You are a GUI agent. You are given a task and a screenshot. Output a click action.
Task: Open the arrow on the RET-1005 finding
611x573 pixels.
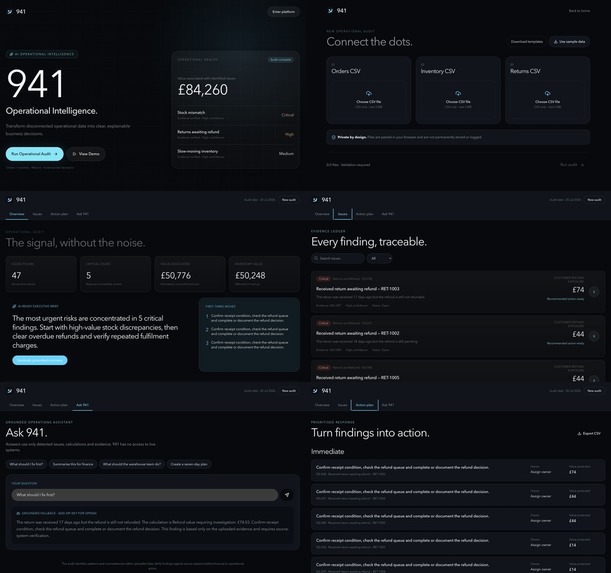[x=594, y=379]
